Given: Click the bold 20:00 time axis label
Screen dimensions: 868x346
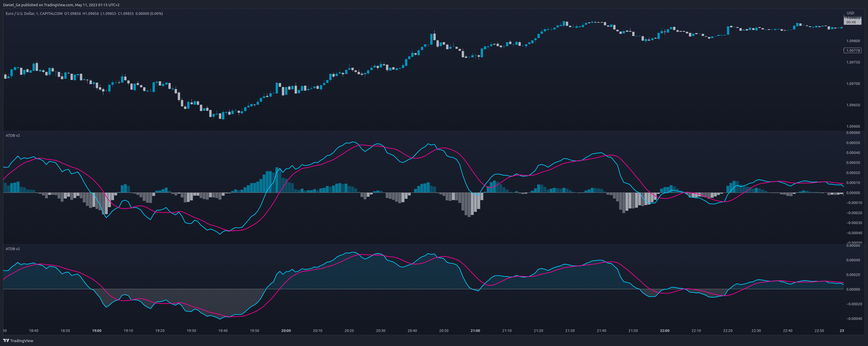Looking at the screenshot, I should point(286,331).
